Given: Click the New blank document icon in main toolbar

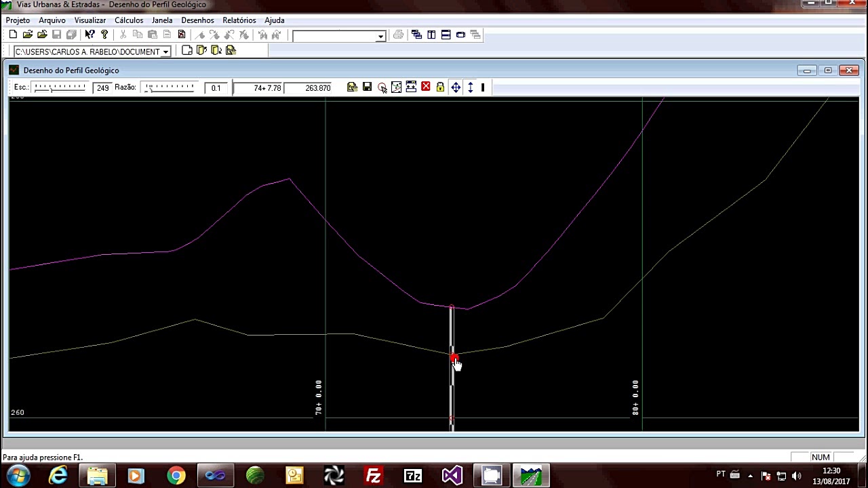Looking at the screenshot, I should click(x=13, y=35).
